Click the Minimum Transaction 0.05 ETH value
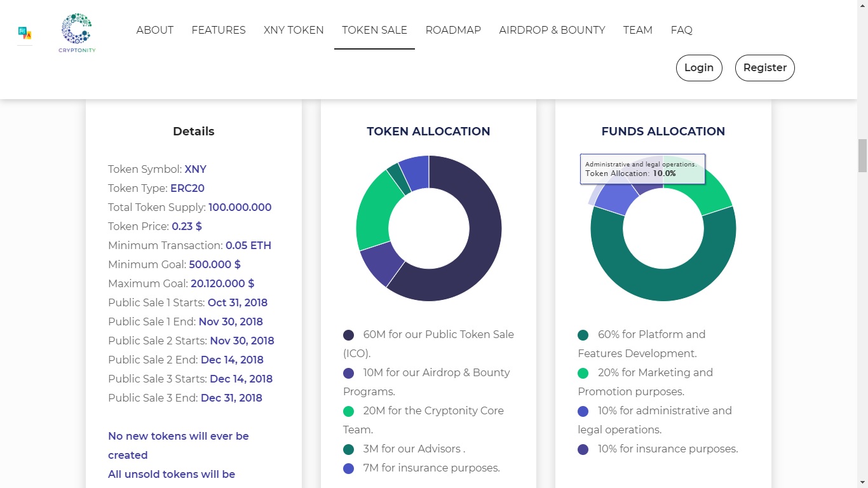 click(248, 245)
